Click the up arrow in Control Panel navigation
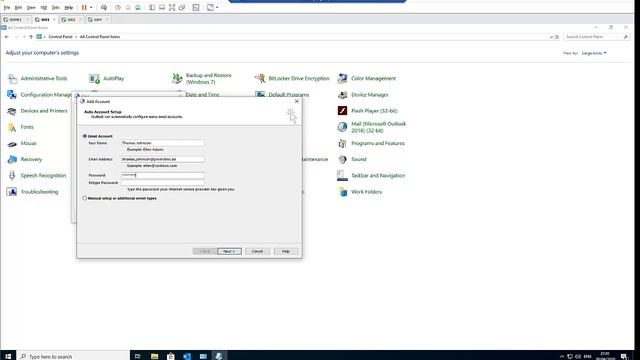Screen dimensions: 640x360 31,37
